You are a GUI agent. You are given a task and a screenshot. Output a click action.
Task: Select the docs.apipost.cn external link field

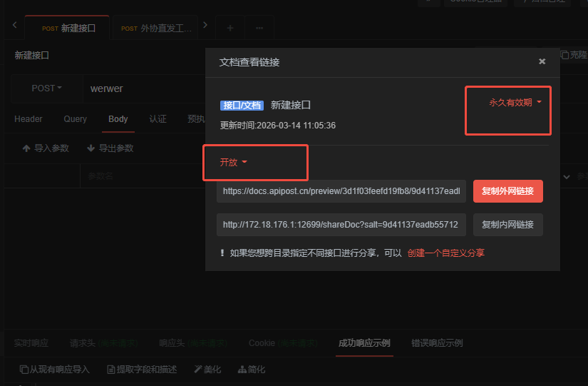[341, 191]
